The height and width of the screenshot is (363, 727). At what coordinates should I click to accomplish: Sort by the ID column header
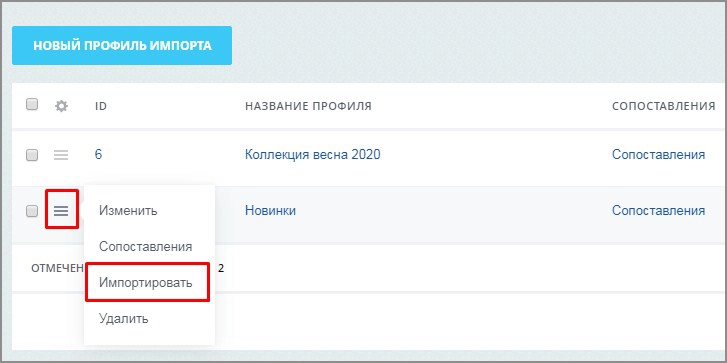click(x=101, y=106)
